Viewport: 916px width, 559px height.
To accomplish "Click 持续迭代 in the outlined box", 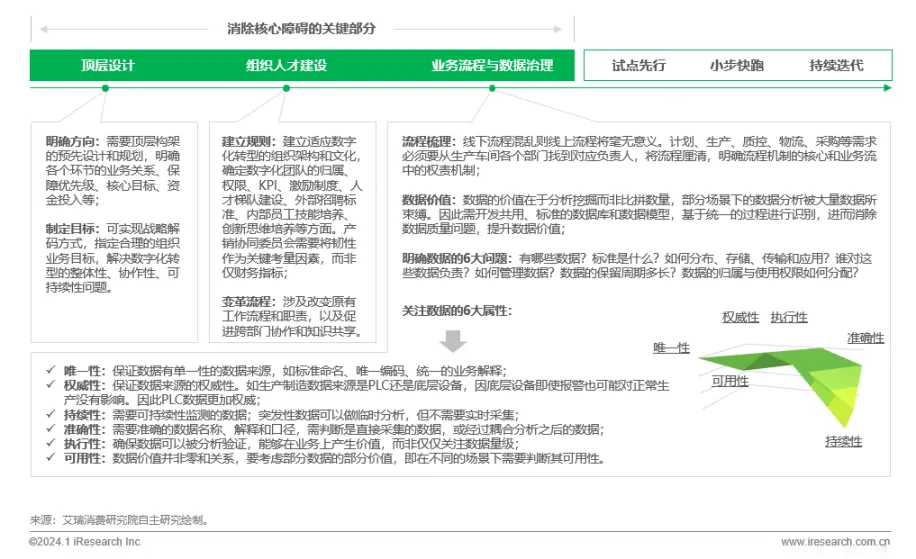I will tap(836, 65).
